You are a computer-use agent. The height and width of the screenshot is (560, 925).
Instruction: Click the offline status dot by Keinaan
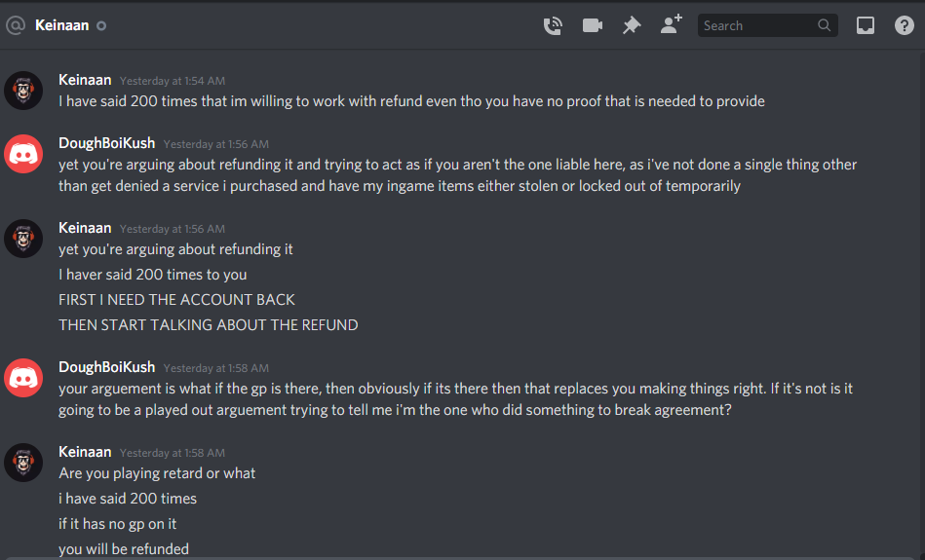pos(101,26)
